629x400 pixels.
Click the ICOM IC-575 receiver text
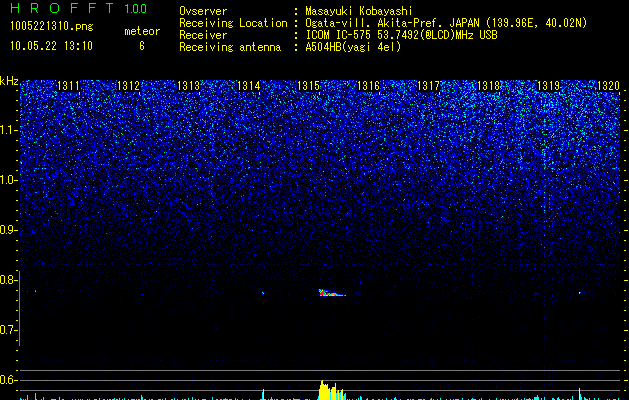[x=401, y=35]
